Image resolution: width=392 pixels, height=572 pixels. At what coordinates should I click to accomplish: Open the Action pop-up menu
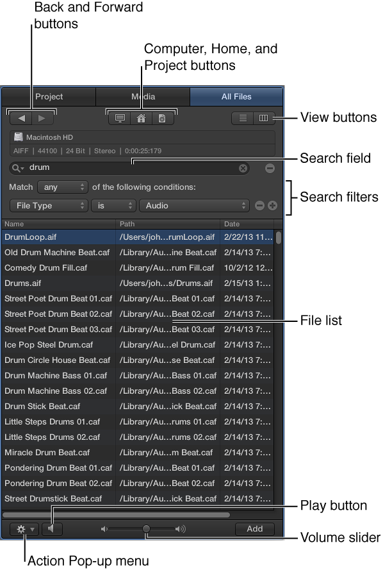(23, 528)
